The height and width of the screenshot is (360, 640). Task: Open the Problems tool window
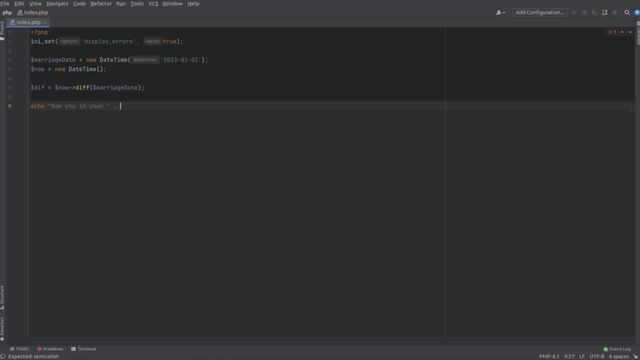(x=50, y=349)
